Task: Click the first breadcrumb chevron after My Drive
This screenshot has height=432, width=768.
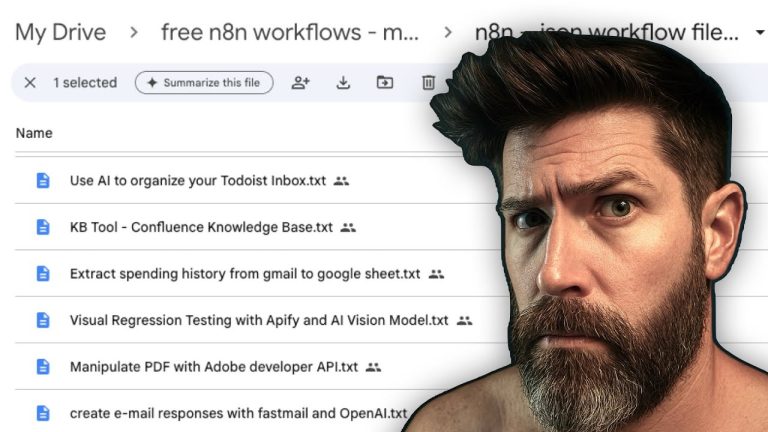Action: tap(134, 33)
